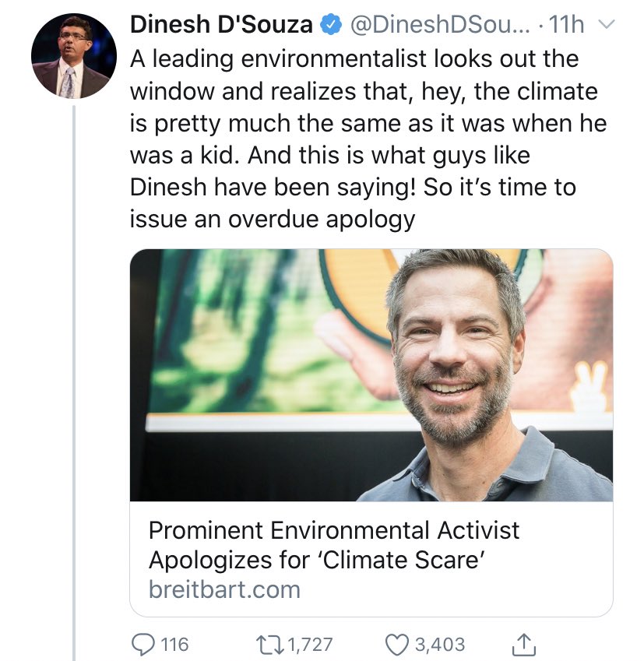Open the article preview photo of smiling man
Image resolution: width=644 pixels, height=661 pixels.
[x=371, y=374]
